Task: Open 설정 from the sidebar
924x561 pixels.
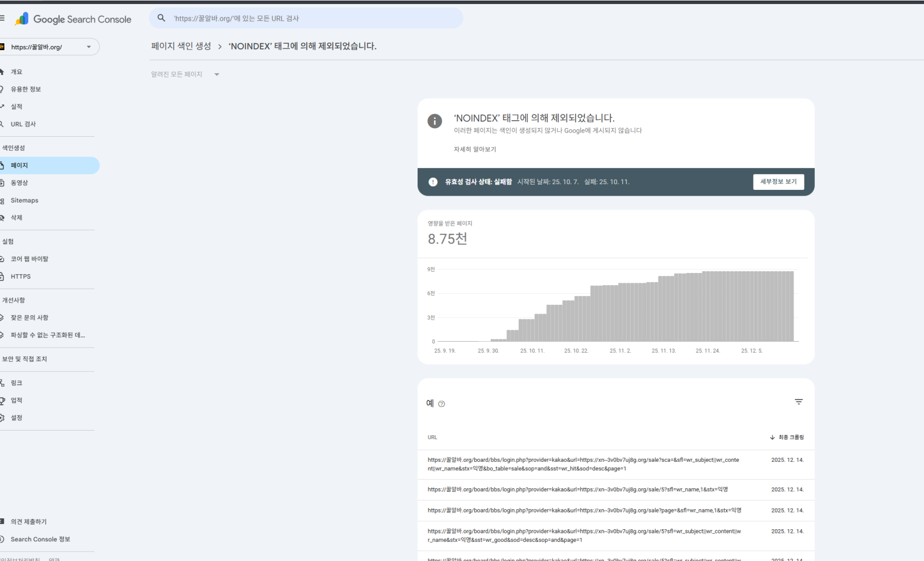Action: [x=17, y=418]
